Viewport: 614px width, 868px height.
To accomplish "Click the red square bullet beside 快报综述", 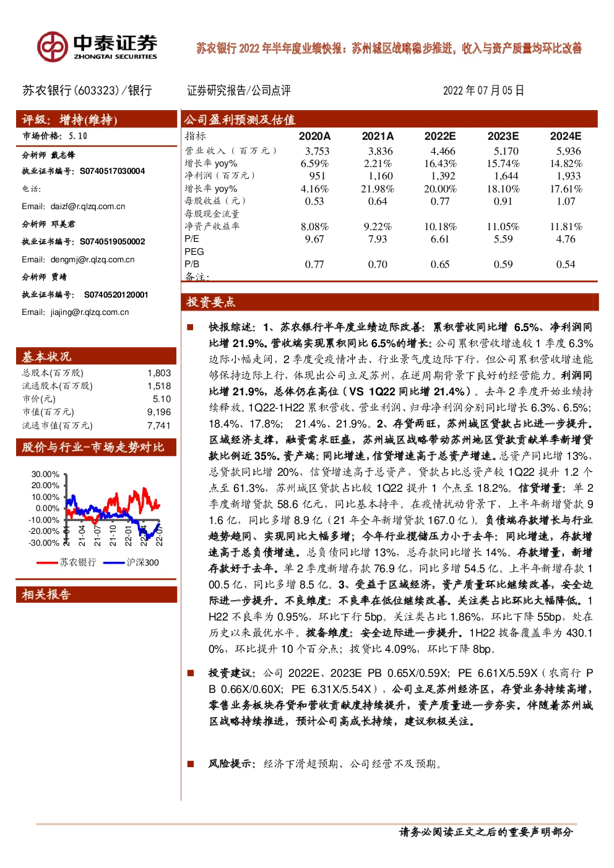I will point(191,327).
